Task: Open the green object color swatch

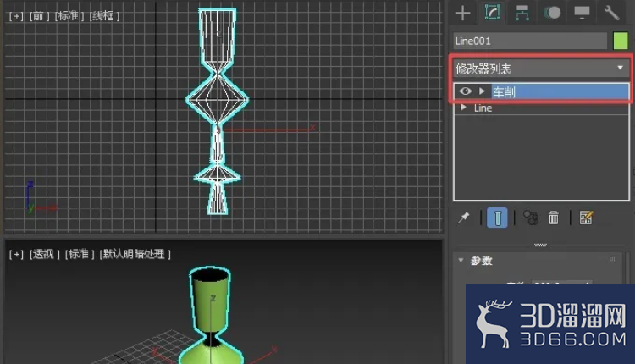Action: pyautogui.click(x=621, y=41)
